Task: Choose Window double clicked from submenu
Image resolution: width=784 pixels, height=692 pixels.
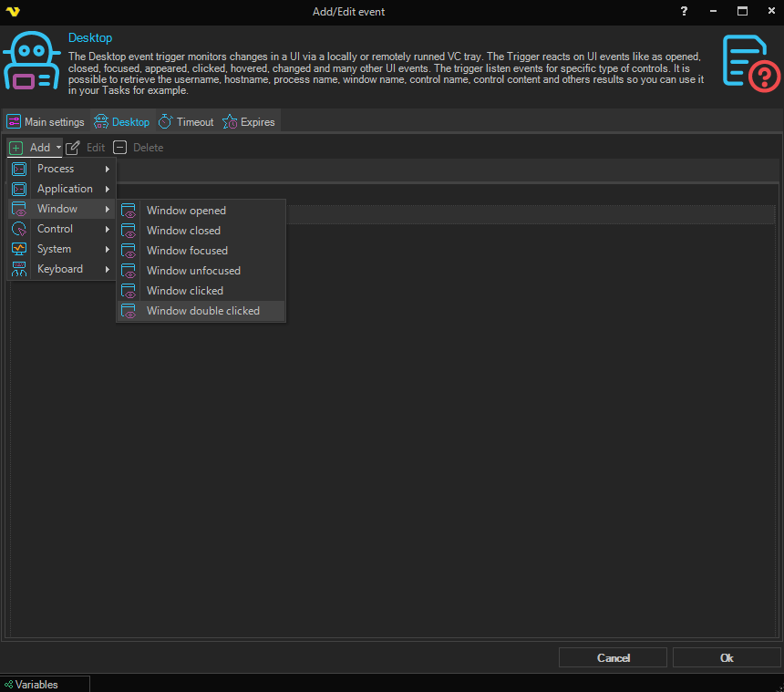Action: click(201, 311)
